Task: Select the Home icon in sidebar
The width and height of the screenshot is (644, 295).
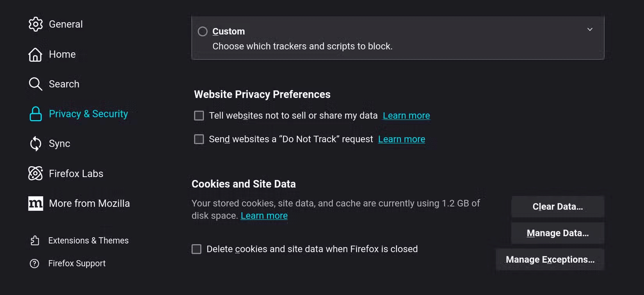Action: coord(36,54)
